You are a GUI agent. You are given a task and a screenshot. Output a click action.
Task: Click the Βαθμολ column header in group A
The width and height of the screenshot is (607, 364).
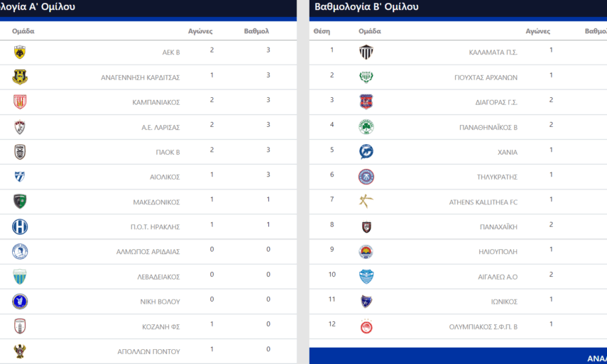point(256,31)
